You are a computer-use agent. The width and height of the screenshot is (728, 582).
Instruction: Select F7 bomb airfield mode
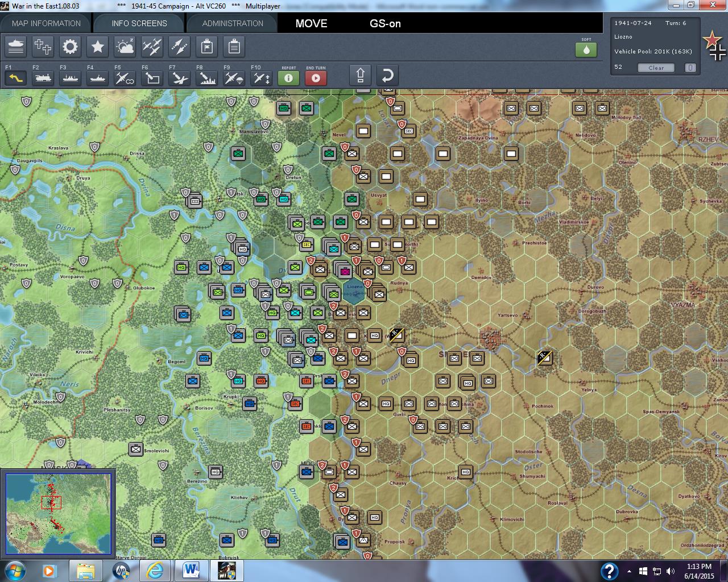(x=180, y=78)
